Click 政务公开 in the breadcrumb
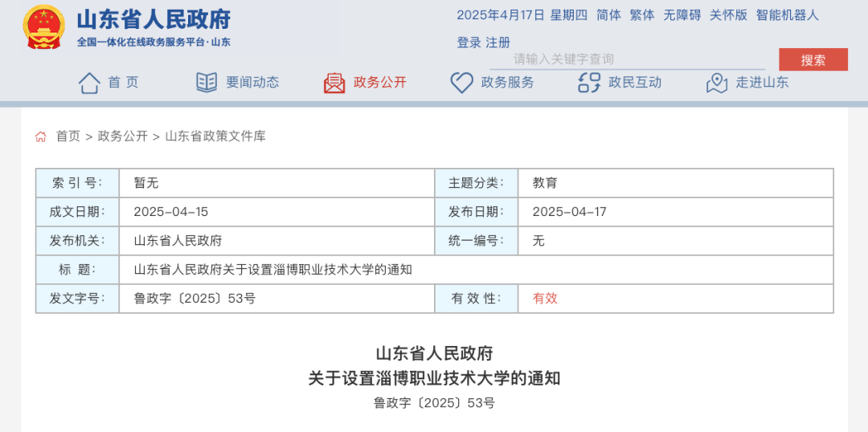 122,136
